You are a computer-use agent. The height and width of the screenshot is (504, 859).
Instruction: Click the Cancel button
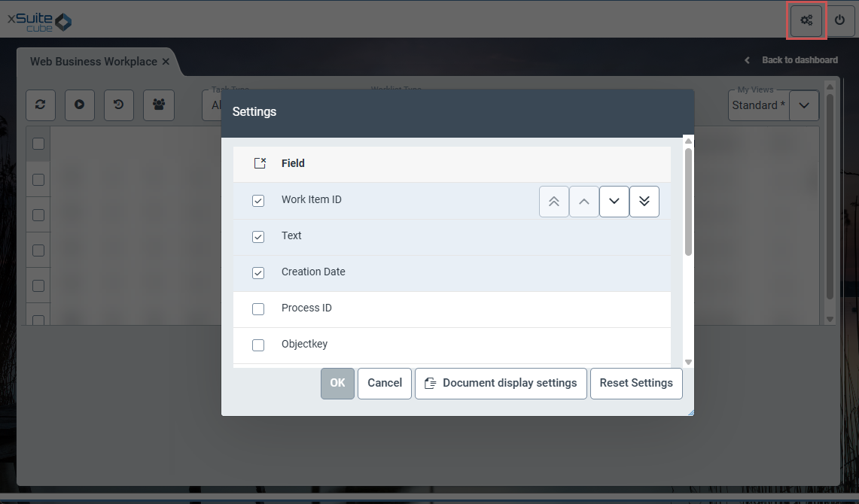point(385,383)
